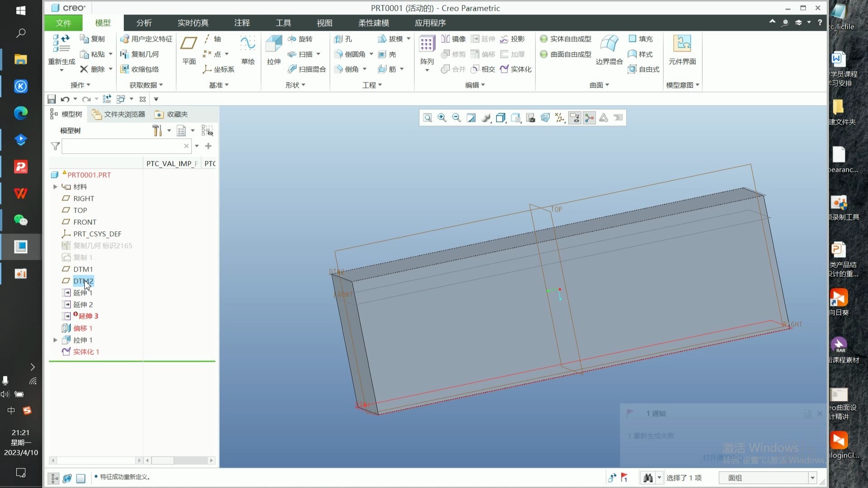Click the 重新生成 (Regenerate) button
The height and width of the screenshot is (488, 868).
[61, 45]
